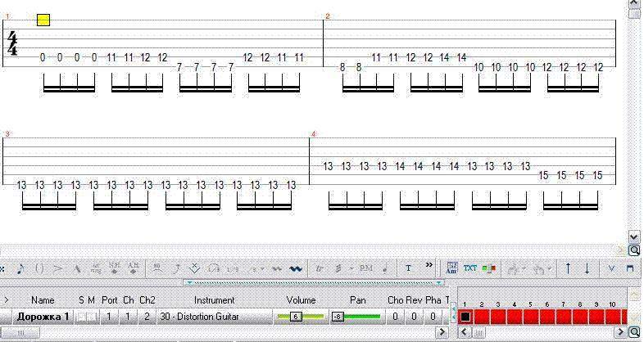Adjust the Pan slider for track 1
Image resolution: width=644 pixels, height=342 pixels.
(x=356, y=316)
